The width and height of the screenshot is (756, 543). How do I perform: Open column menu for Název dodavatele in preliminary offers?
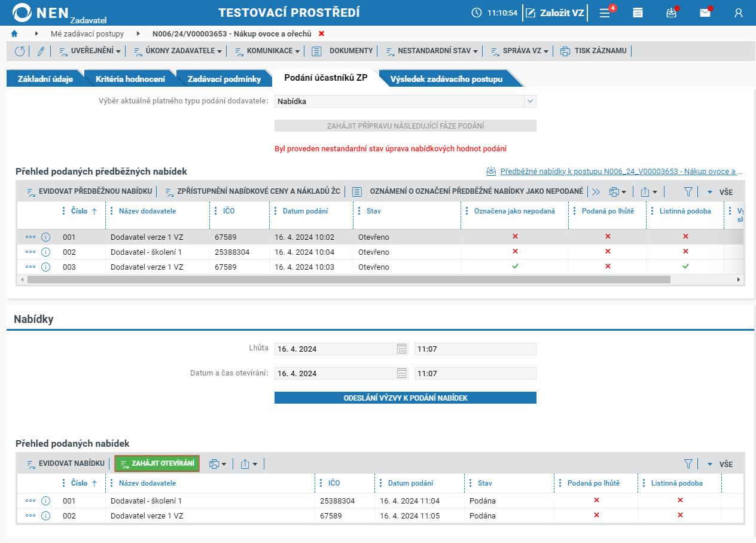112,211
